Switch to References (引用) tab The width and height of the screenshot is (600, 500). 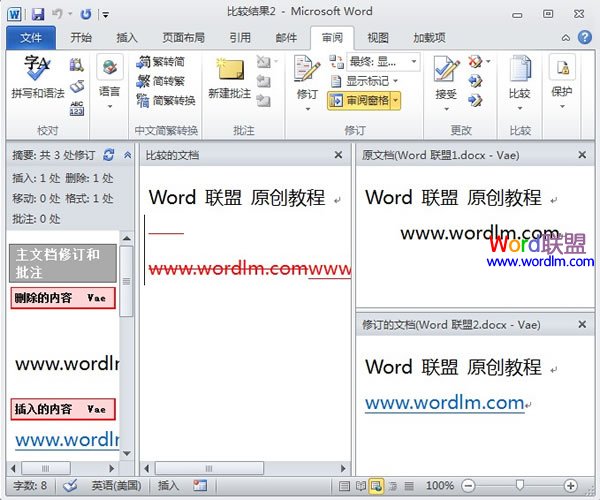[240, 37]
